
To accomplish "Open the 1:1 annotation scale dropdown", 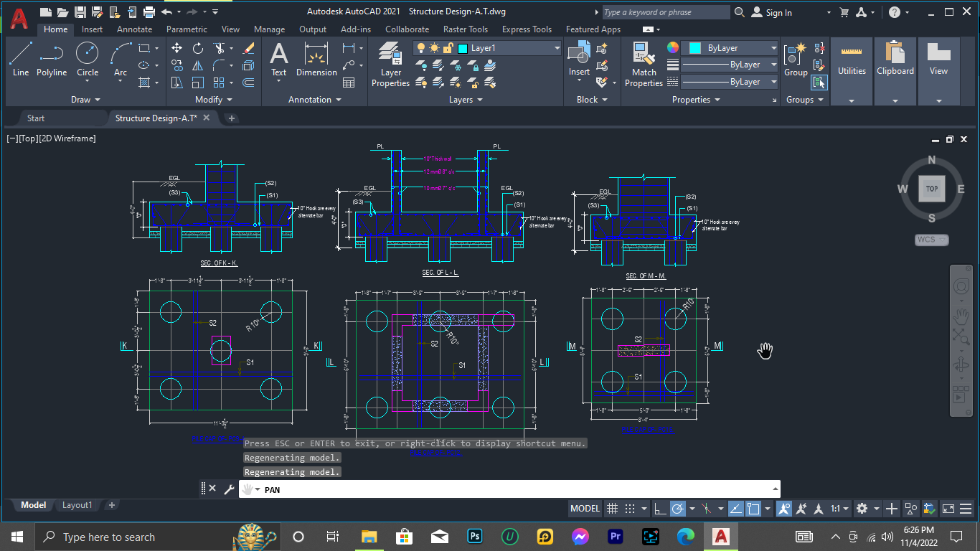I will coord(838,509).
